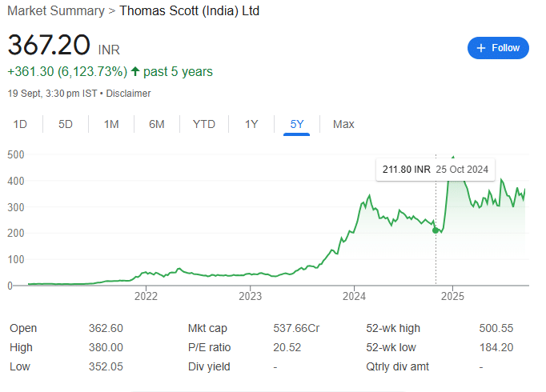This screenshot has width=546, height=392.
Task: Click the green up arrow icon
Action: click(135, 72)
